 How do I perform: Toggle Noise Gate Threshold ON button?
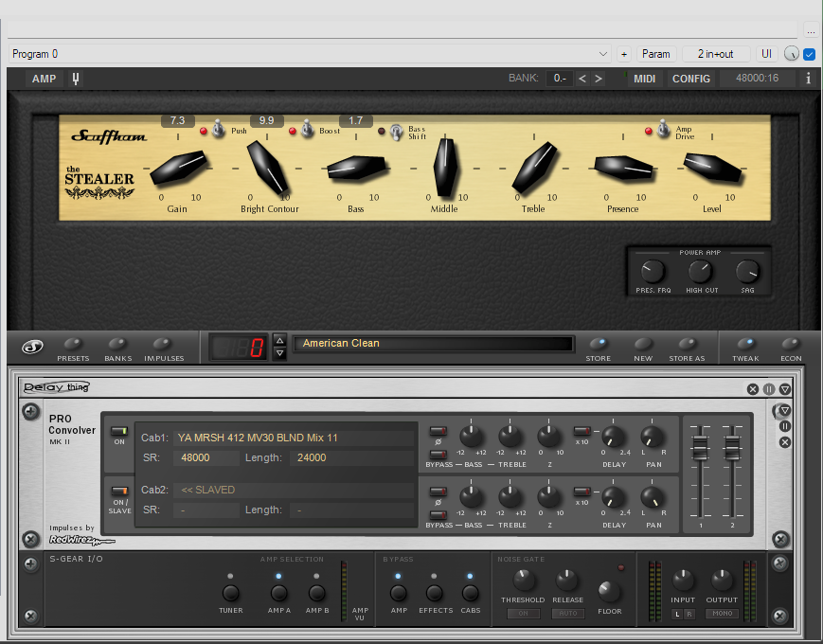pyautogui.click(x=524, y=613)
